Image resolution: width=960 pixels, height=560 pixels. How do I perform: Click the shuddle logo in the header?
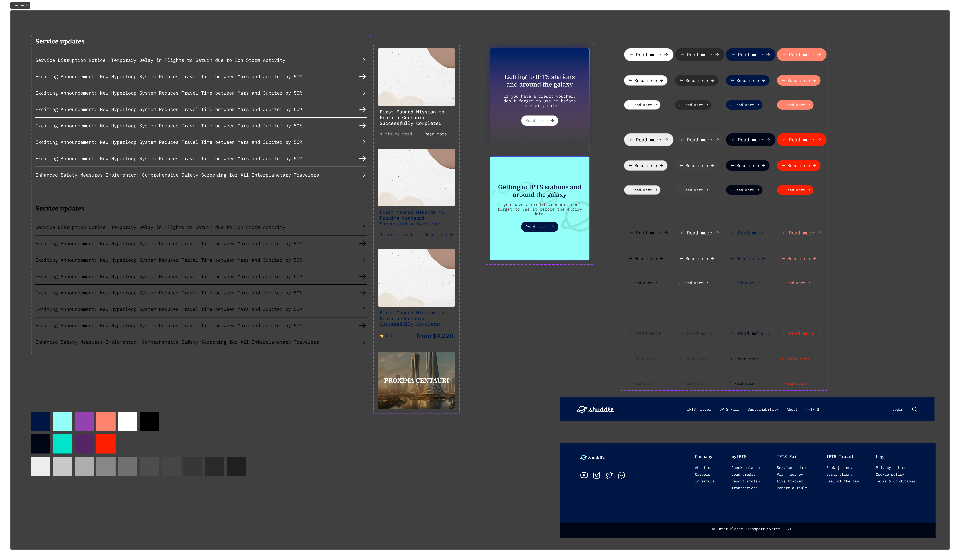coord(595,409)
